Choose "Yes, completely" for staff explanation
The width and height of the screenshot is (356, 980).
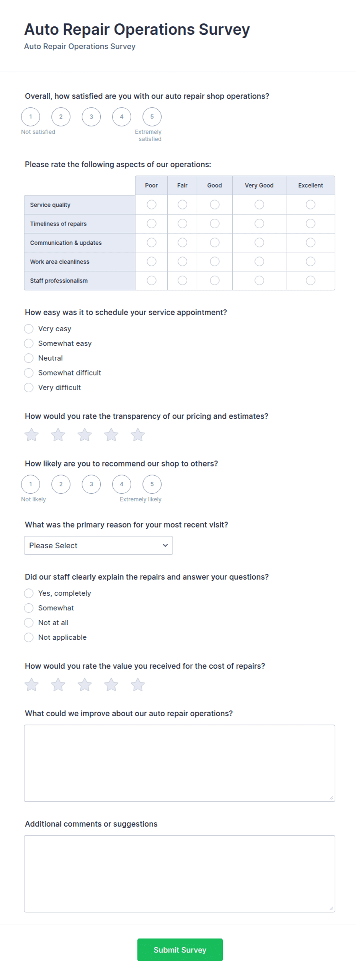[29, 593]
